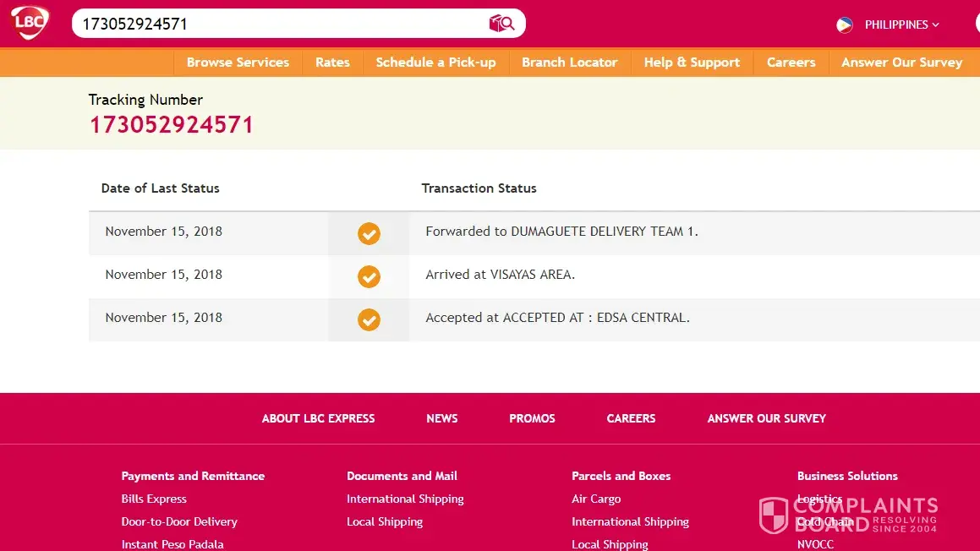Click checkmark beside Accepted at EDSA Central

coord(369,319)
